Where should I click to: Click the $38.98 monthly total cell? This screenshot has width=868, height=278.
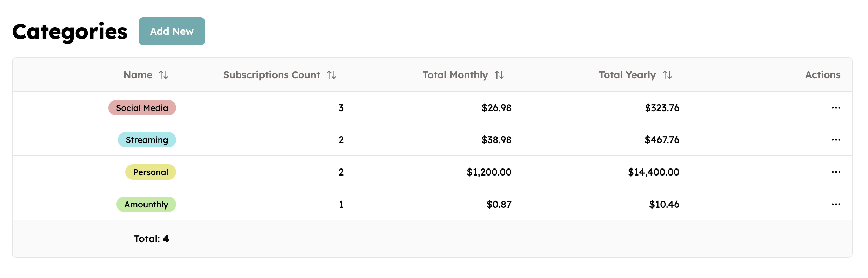pos(496,140)
